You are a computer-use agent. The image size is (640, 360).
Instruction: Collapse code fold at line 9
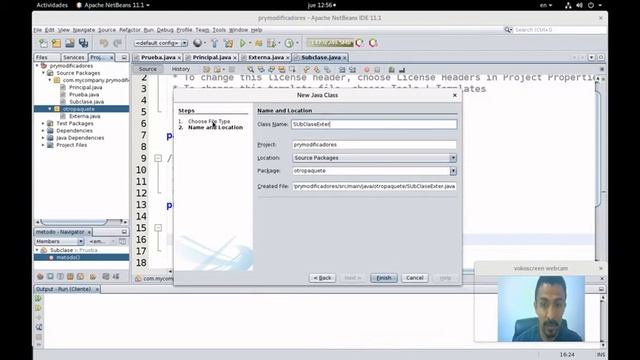pos(158,158)
